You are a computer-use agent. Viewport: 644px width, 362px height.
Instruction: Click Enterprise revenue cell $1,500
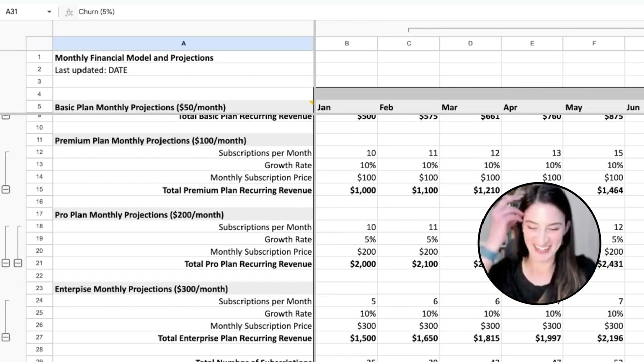click(x=347, y=338)
